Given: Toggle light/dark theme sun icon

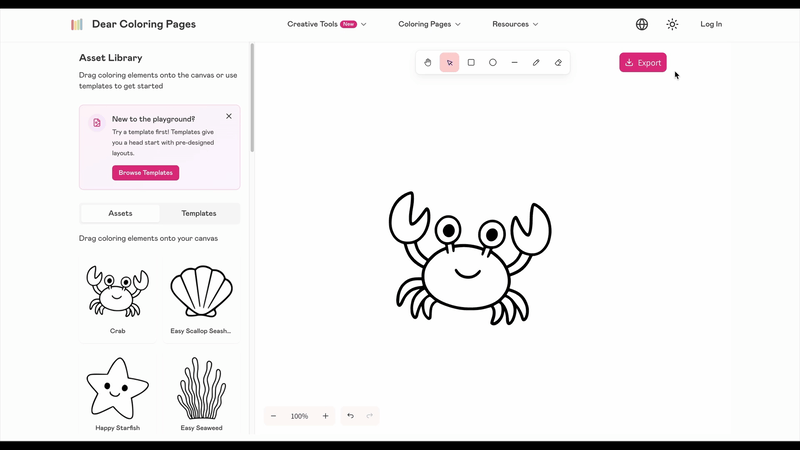Looking at the screenshot, I should pyautogui.click(x=672, y=24).
